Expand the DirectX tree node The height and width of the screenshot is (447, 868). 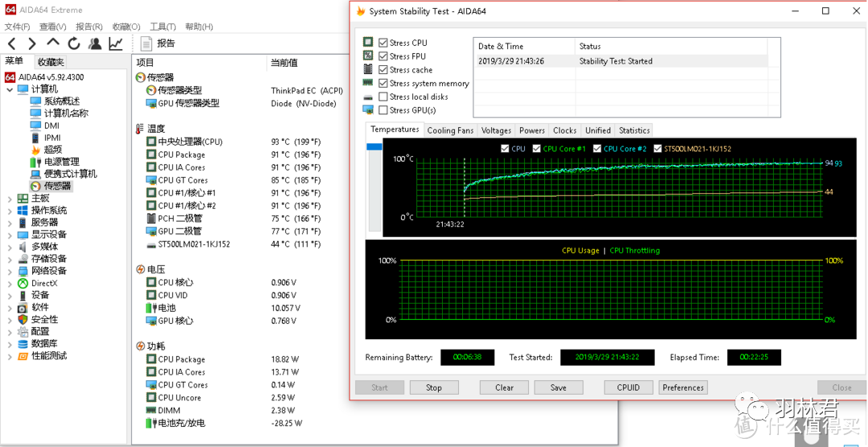click(10, 283)
